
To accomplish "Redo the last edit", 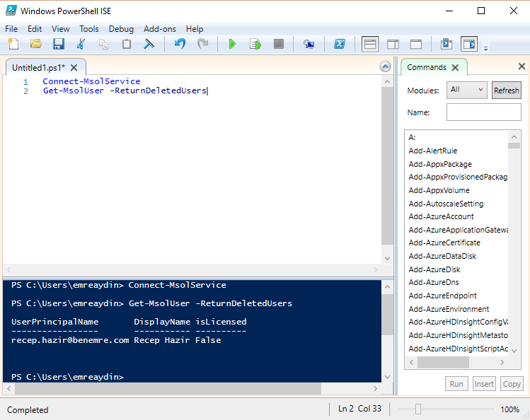I will click(202, 44).
